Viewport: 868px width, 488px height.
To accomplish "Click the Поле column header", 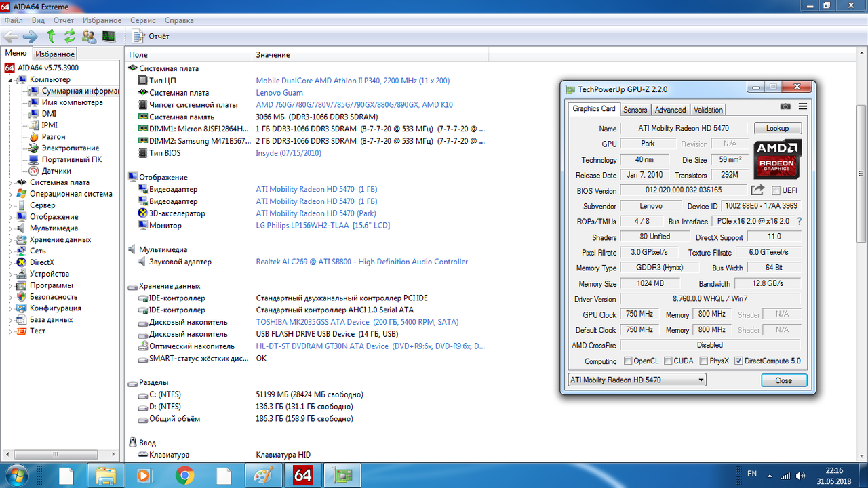I will [x=189, y=54].
